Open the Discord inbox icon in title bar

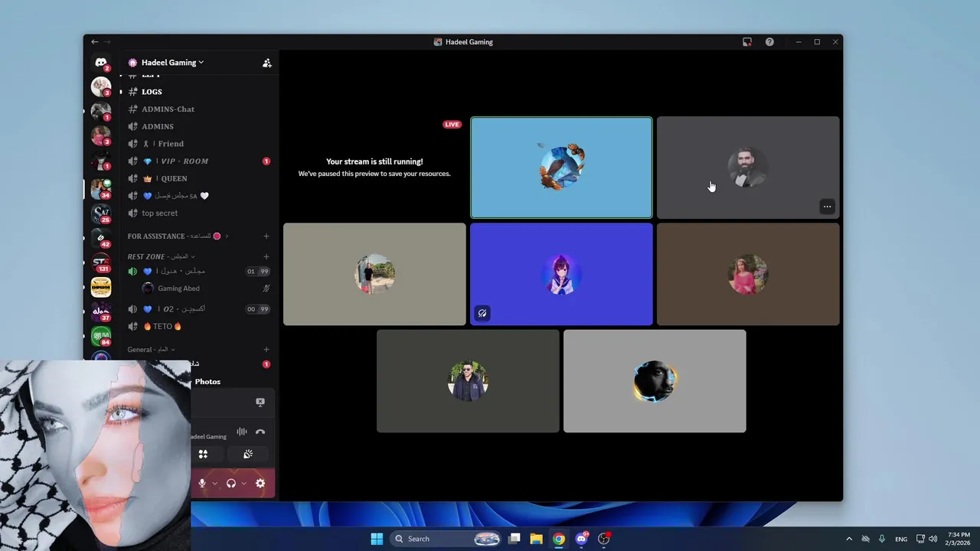coord(747,42)
